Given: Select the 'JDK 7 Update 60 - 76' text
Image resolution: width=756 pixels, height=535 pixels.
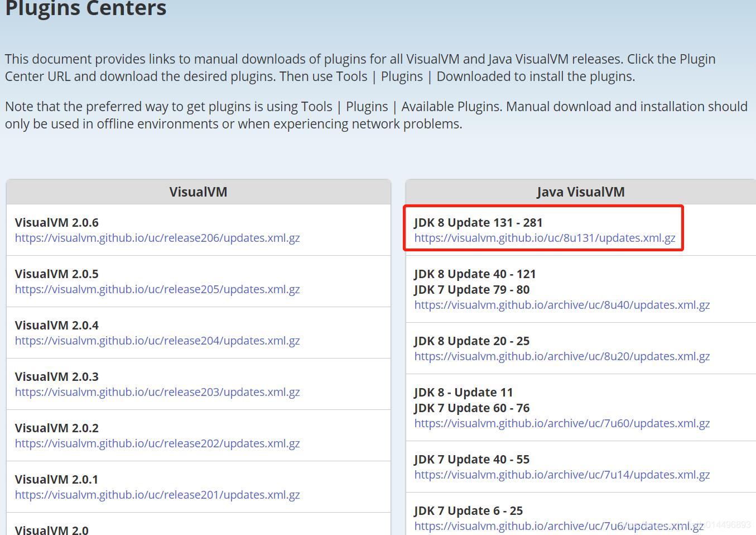Looking at the screenshot, I should (x=472, y=408).
